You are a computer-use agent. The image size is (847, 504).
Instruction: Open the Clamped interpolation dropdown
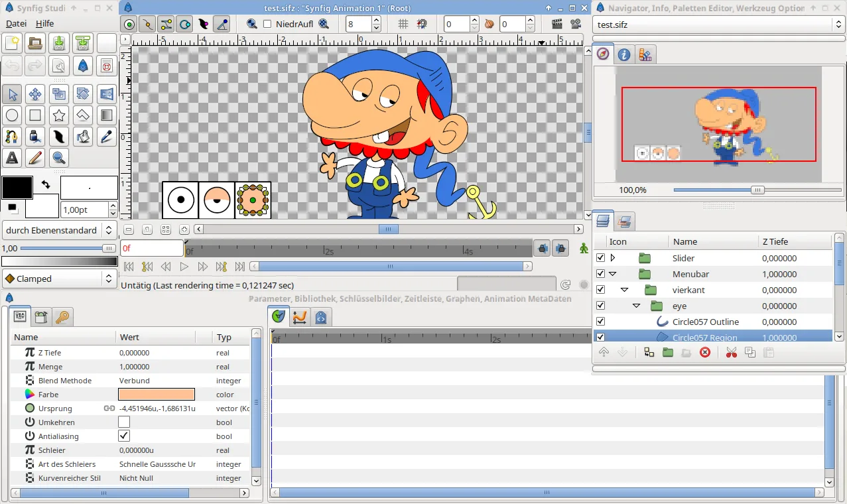click(x=59, y=279)
